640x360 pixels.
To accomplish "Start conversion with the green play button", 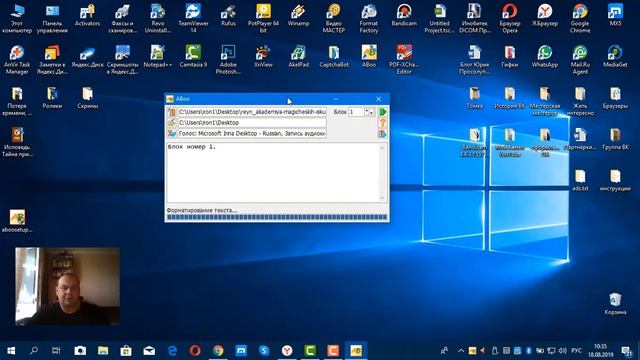I will [x=383, y=112].
